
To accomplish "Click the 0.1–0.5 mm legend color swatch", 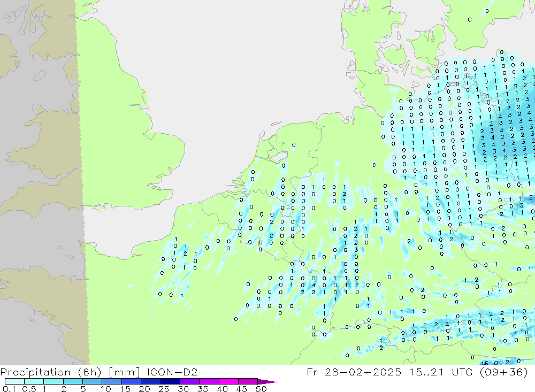I will [14, 381].
